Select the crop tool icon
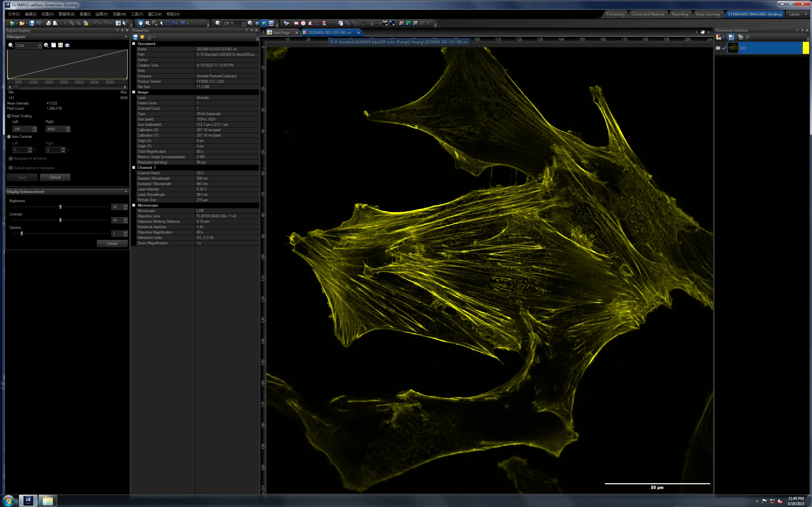The image size is (812, 507). [x=183, y=23]
